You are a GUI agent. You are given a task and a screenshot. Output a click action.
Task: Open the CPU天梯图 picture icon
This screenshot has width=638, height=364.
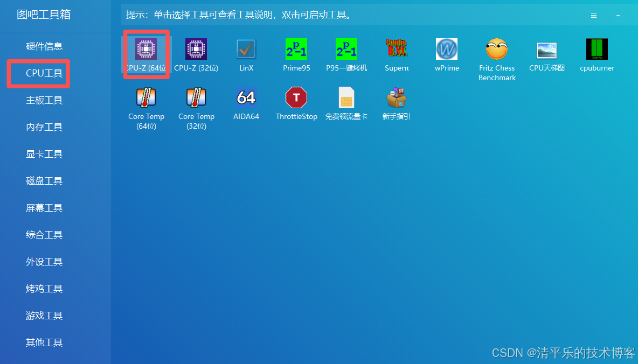(547, 51)
